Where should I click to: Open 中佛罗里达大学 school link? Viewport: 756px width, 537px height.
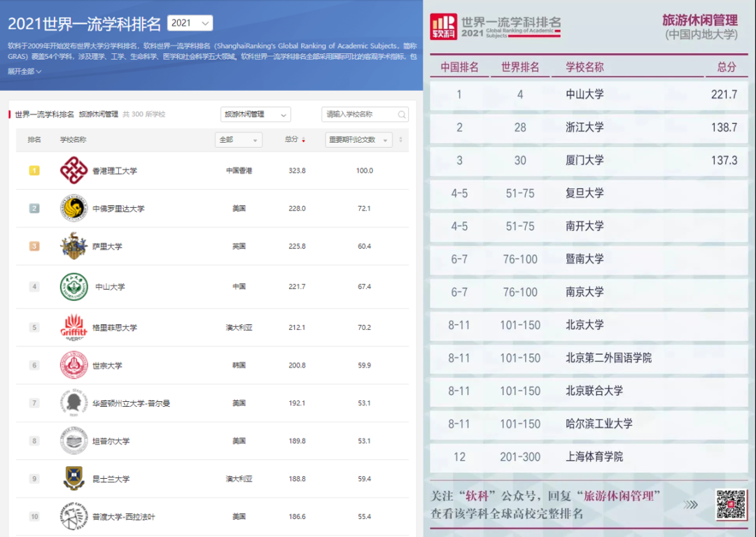point(118,209)
